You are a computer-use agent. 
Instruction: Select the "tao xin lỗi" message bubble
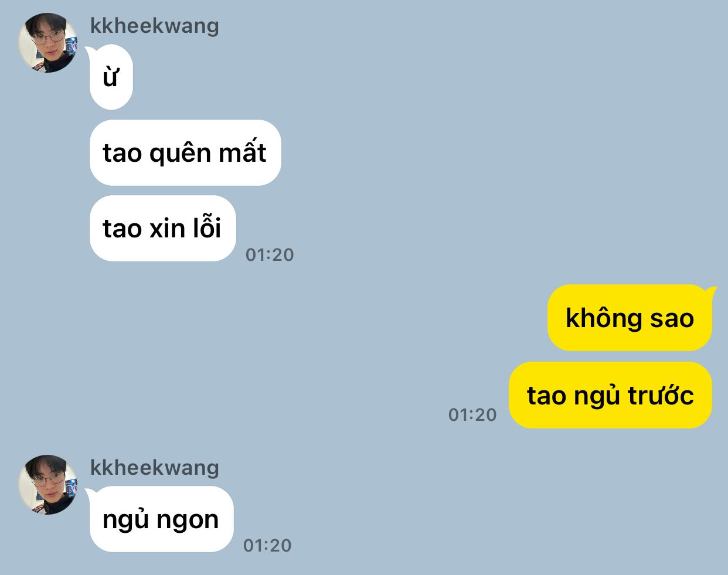[x=162, y=228]
